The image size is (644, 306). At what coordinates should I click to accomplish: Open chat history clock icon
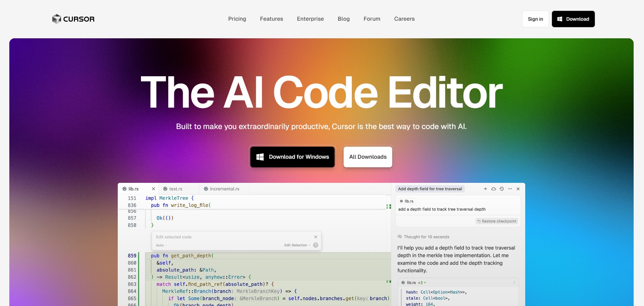coord(502,189)
